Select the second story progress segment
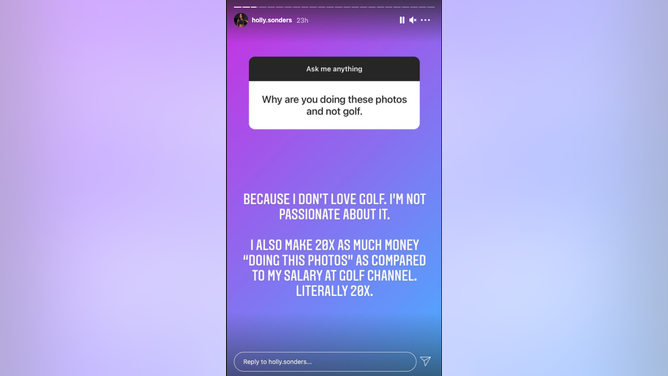This screenshot has width=668, height=376. pyautogui.click(x=246, y=7)
